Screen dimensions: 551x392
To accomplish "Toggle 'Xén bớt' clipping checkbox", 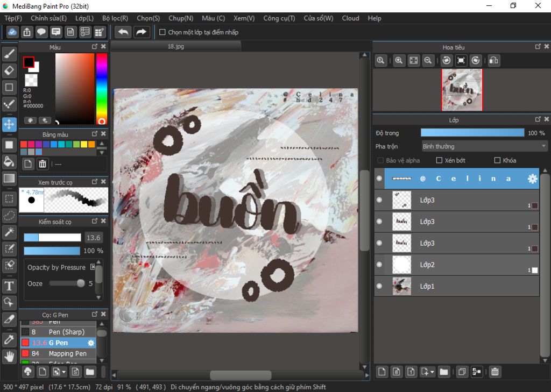I will tap(439, 160).
